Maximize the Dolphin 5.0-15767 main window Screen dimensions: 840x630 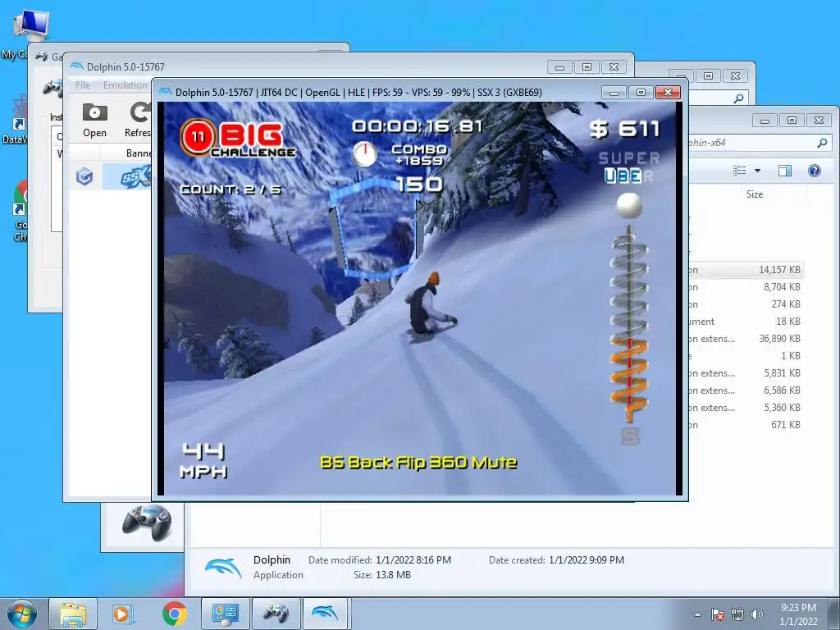click(587, 67)
